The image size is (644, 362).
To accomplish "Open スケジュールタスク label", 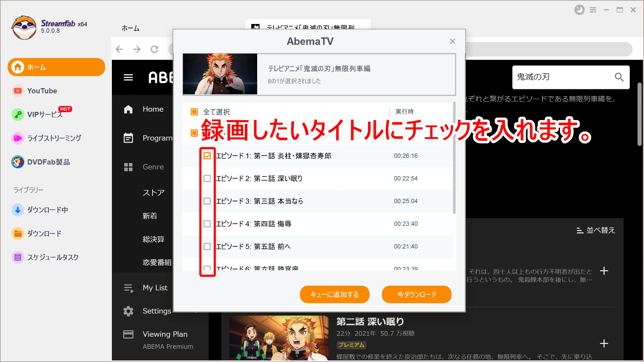I will (x=53, y=257).
